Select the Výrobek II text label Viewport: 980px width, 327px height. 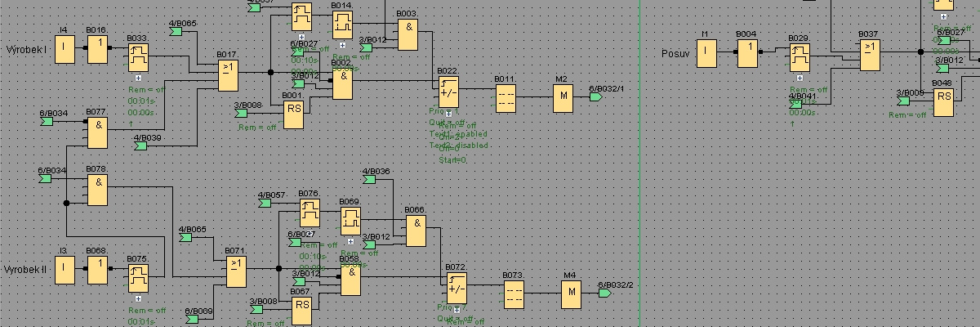tap(27, 269)
